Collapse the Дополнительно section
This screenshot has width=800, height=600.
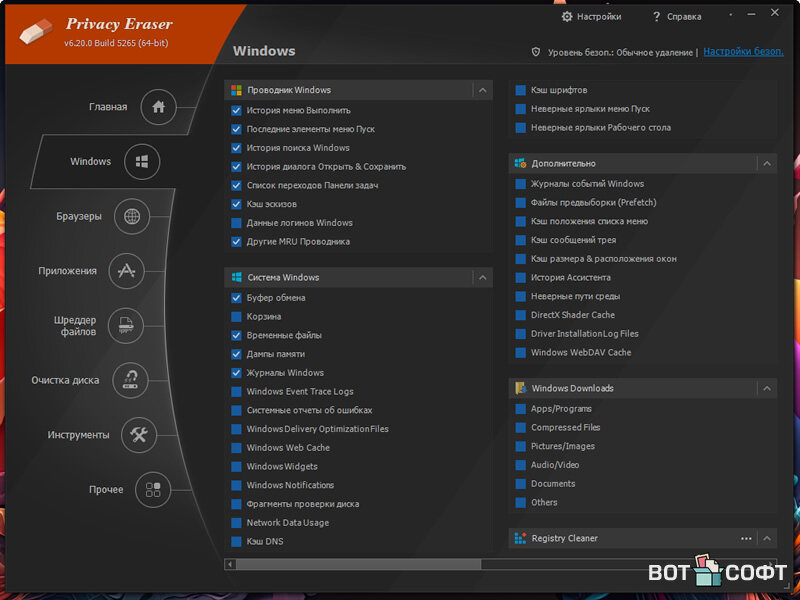point(767,163)
